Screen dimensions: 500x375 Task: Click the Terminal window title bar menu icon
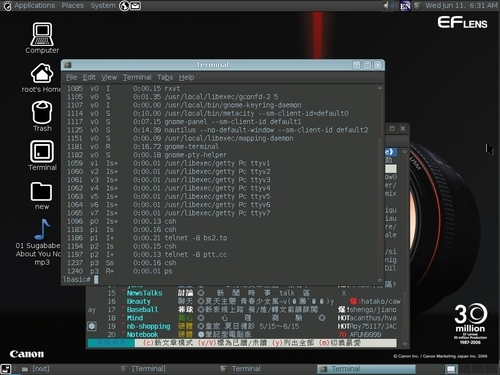coord(68,65)
